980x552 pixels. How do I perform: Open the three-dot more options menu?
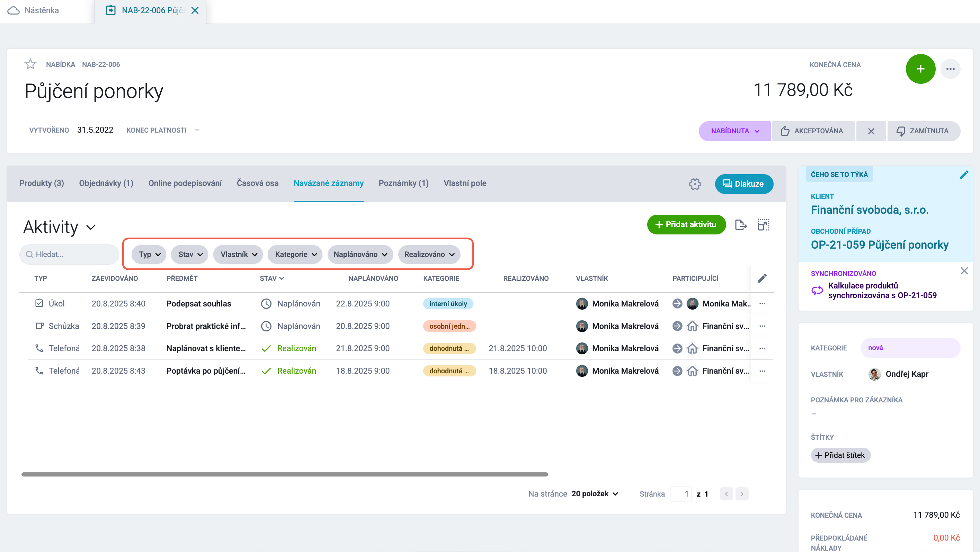(x=950, y=69)
